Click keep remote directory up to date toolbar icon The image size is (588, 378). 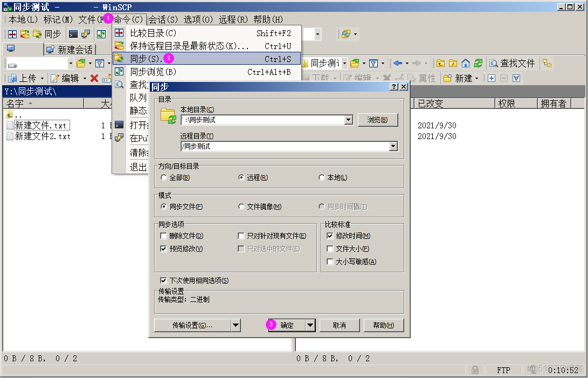(x=25, y=34)
